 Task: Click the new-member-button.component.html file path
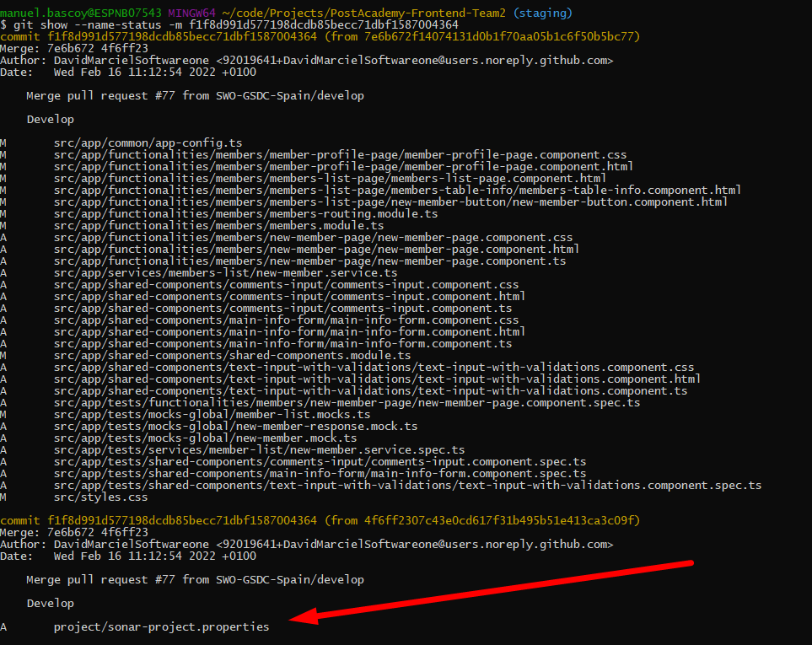coord(390,202)
